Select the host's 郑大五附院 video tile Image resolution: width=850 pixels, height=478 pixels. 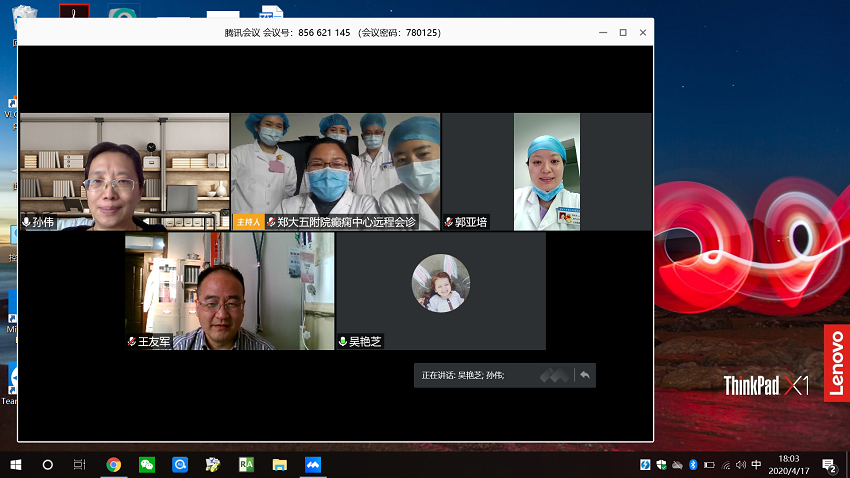tap(336, 165)
